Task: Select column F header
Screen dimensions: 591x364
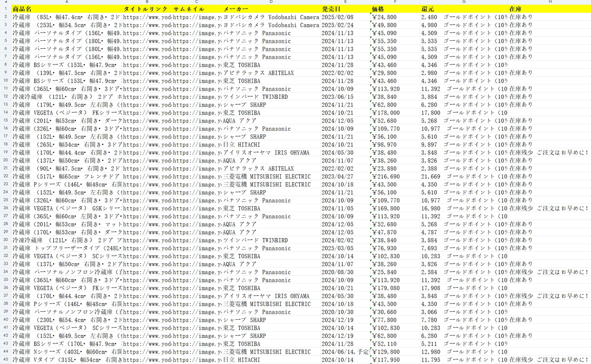Action: pos(395,2)
